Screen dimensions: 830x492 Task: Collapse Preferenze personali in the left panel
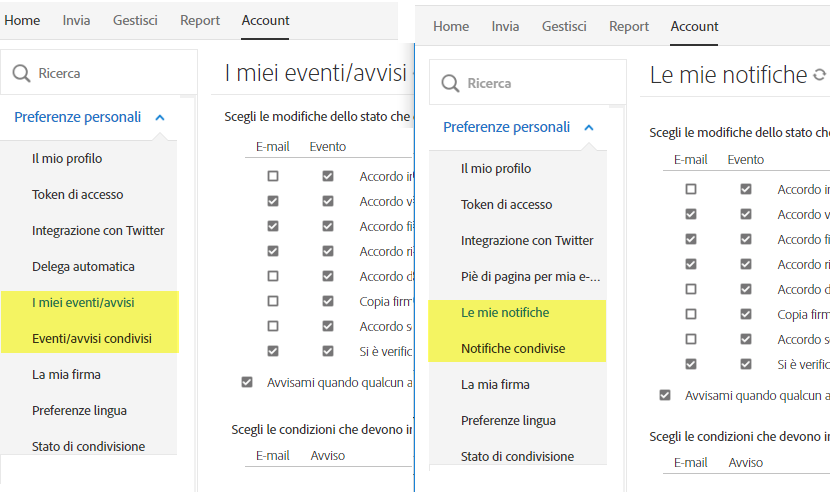coord(160,117)
